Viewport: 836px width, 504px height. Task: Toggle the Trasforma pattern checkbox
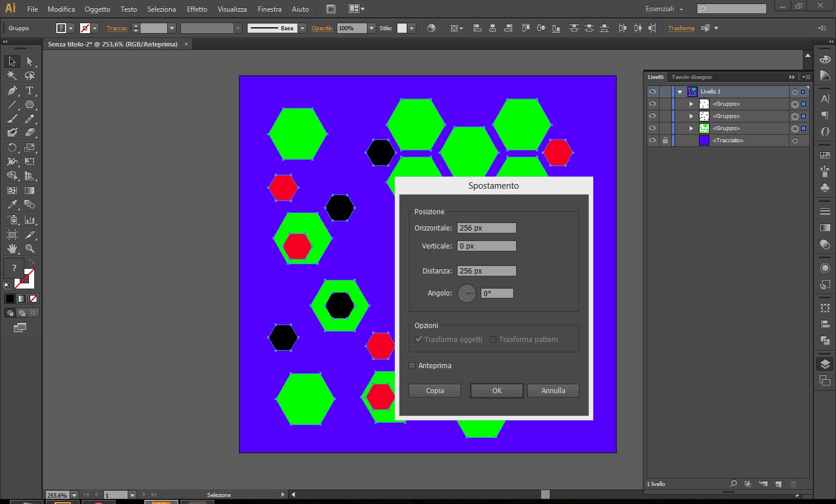click(493, 340)
